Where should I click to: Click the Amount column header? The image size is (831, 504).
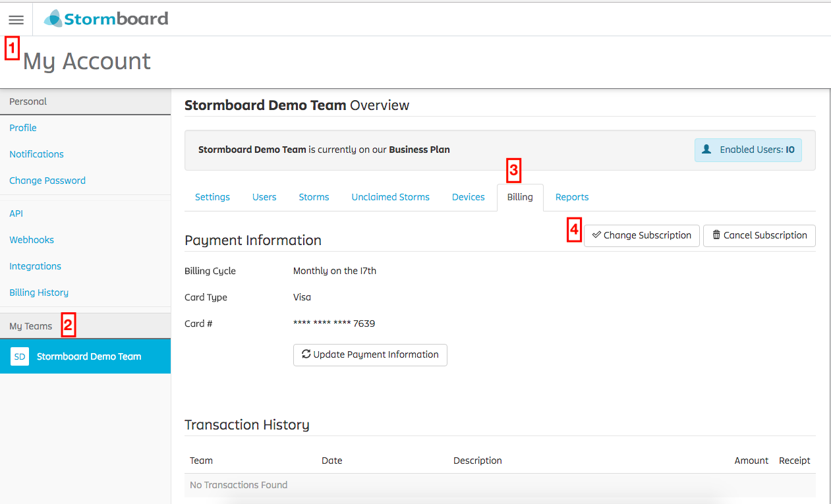tap(751, 461)
